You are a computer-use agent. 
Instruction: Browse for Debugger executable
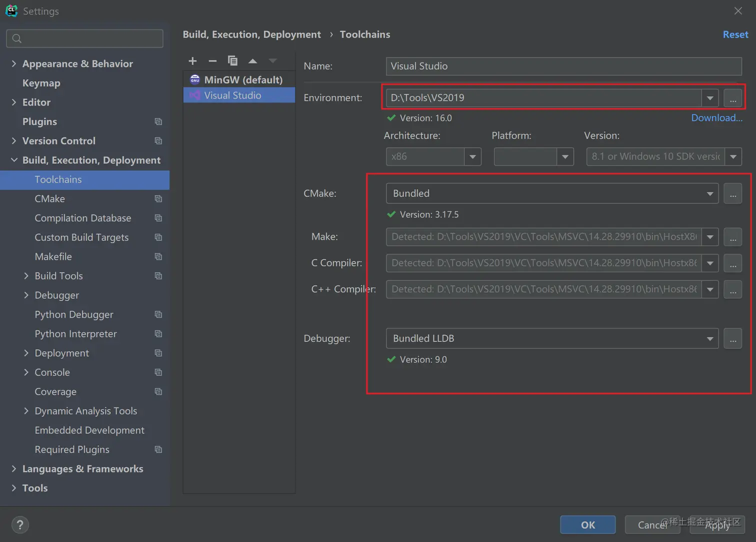point(732,339)
